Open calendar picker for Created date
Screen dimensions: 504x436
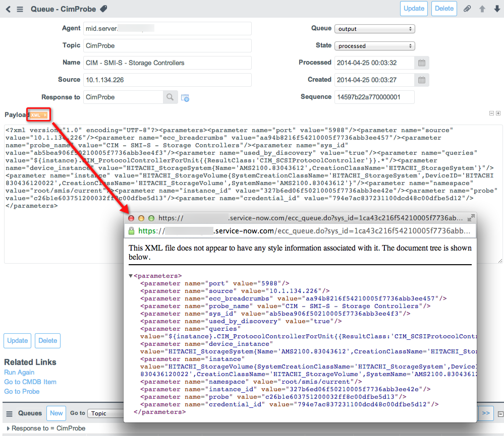tap(422, 80)
